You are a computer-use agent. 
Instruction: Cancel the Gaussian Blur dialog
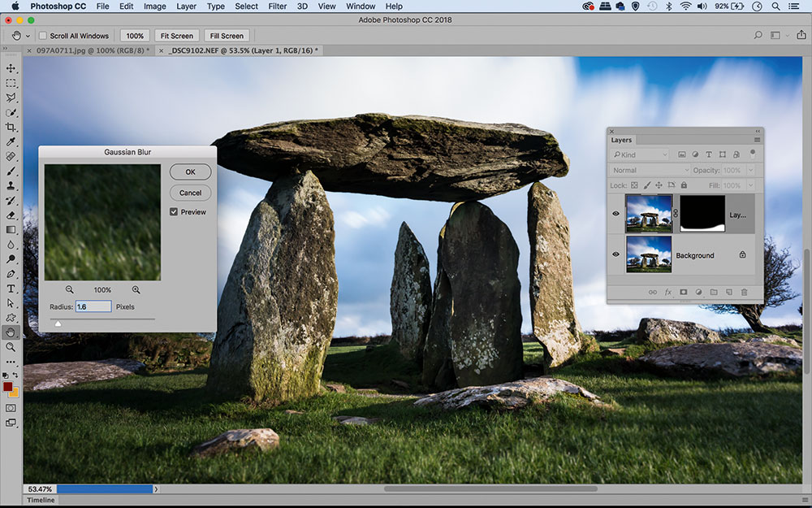pos(191,193)
